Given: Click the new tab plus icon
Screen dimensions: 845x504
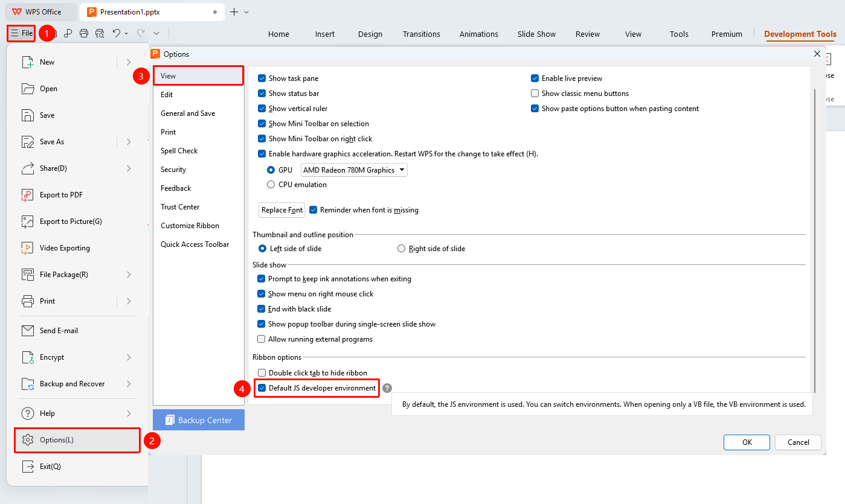Looking at the screenshot, I should 234,11.
